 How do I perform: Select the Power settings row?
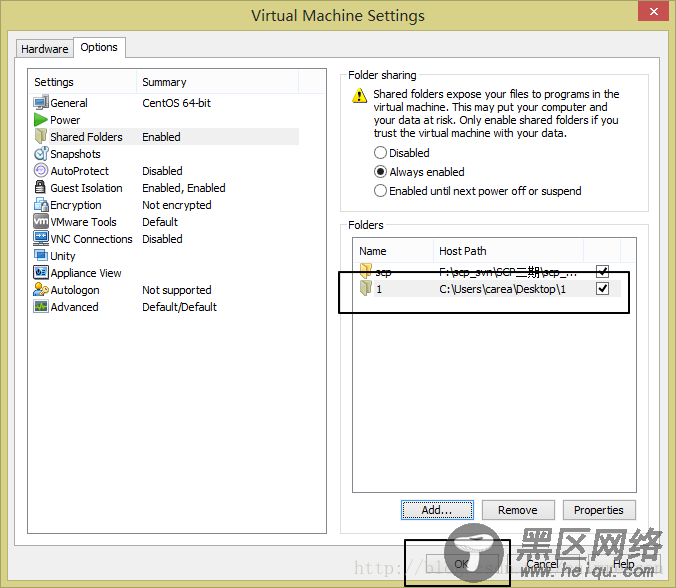point(166,120)
